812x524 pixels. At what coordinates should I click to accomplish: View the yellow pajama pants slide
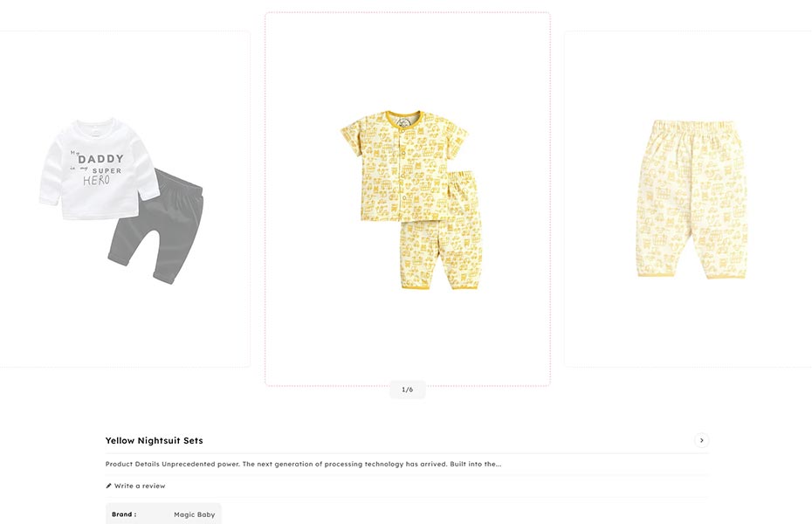688,199
